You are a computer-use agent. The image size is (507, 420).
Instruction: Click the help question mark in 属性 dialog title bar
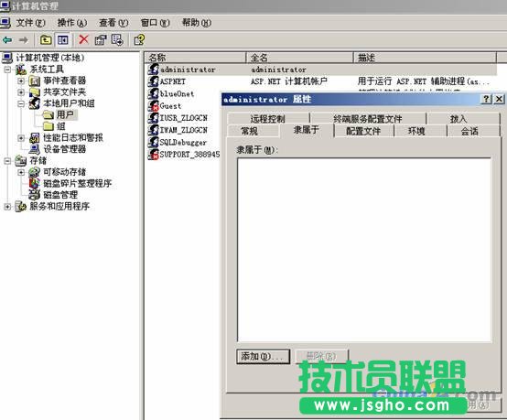coord(486,99)
